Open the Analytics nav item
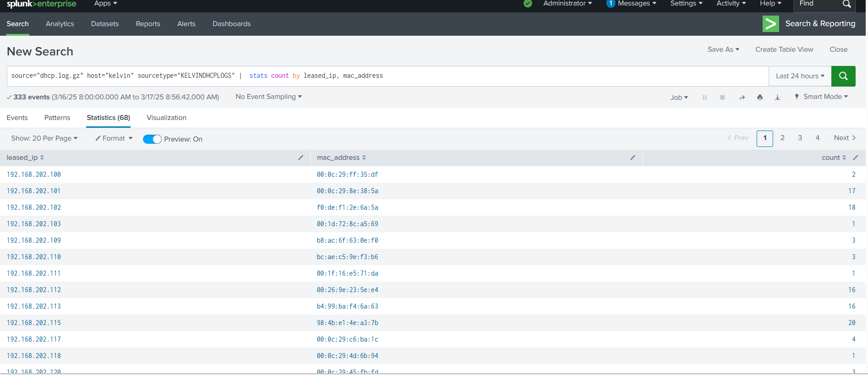This screenshot has width=868, height=375. coord(60,24)
